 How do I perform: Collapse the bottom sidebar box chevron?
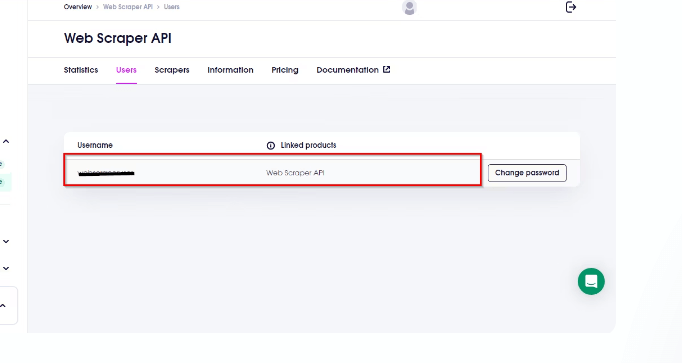[x=3, y=306]
